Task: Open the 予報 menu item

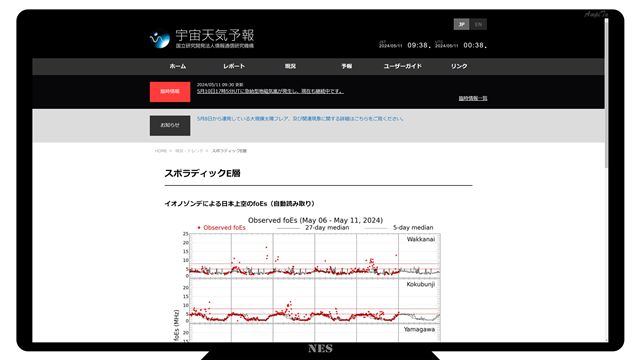Action: click(x=347, y=66)
